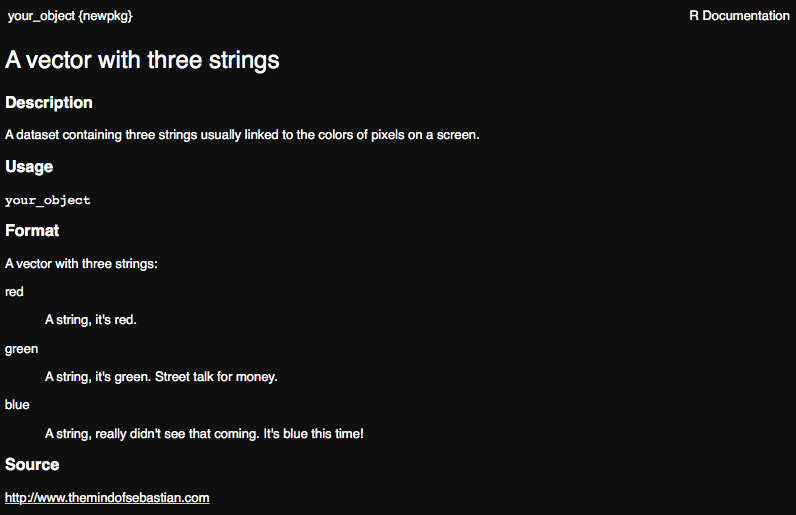
Task: Click the word 'pixels' in the description
Action: click(x=388, y=135)
